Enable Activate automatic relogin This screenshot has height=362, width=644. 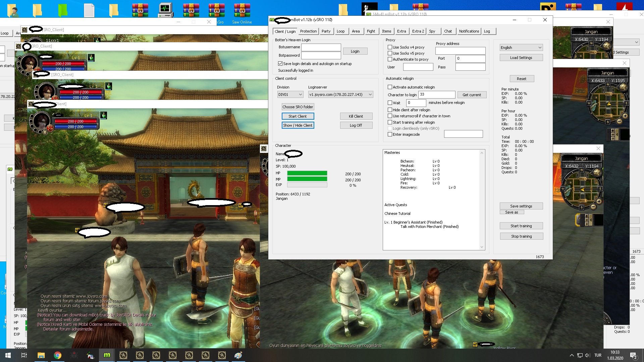(x=390, y=87)
